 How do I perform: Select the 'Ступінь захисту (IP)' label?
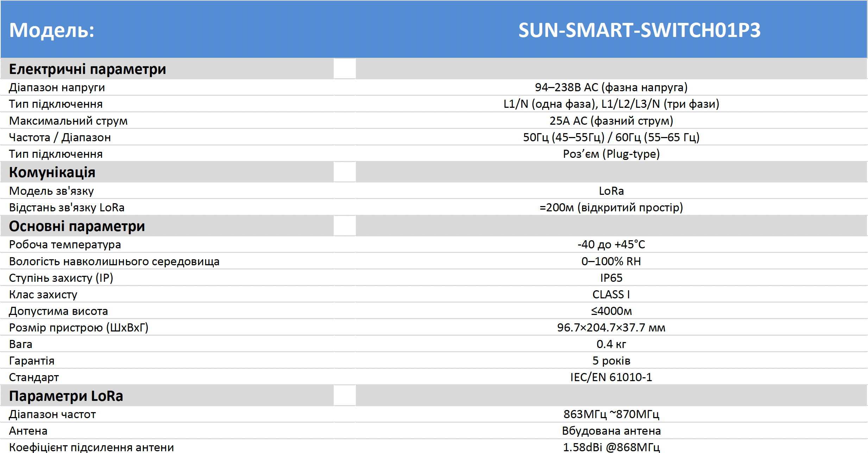[61, 278]
